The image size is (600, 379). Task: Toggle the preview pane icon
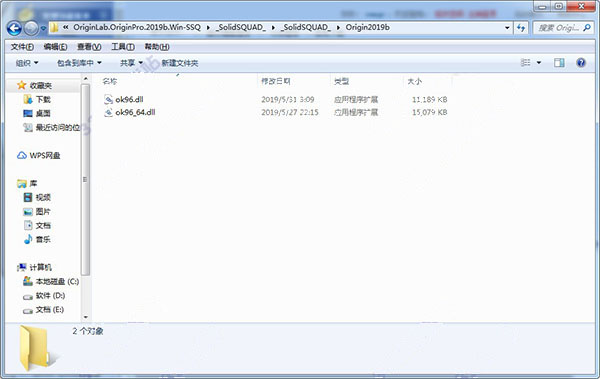click(559, 62)
